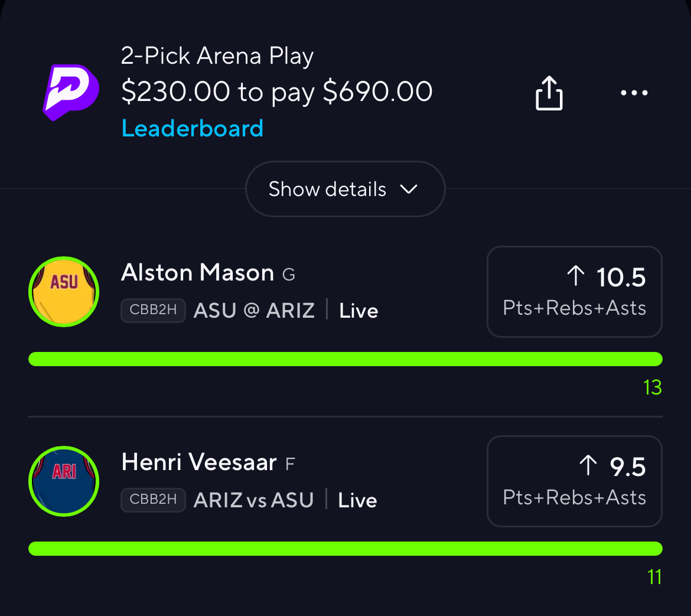691x616 pixels.
Task: Open the three-dot more options menu
Action: point(634,93)
